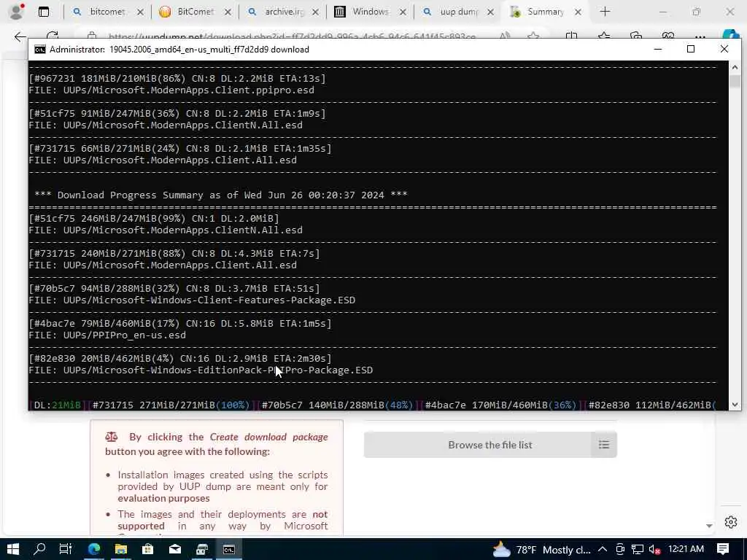This screenshot has width=747, height=560.
Task: Click the Meet Now tray icon
Action: (620, 550)
